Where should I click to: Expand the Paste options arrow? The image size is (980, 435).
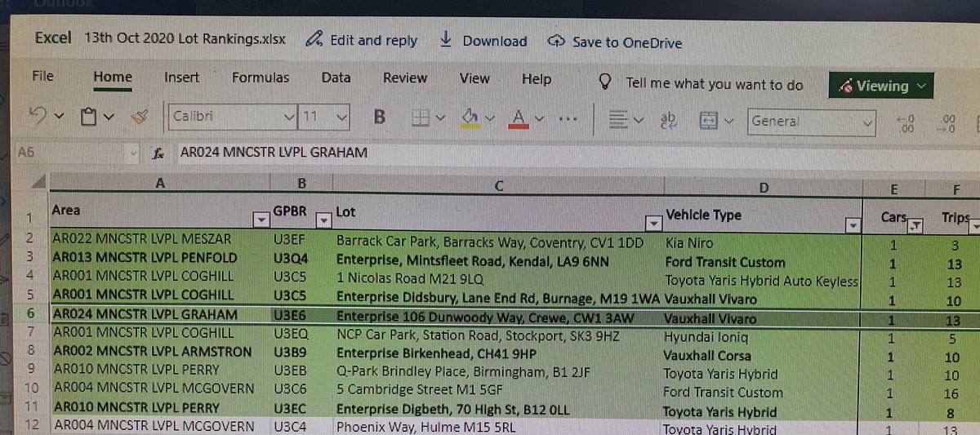(x=109, y=118)
